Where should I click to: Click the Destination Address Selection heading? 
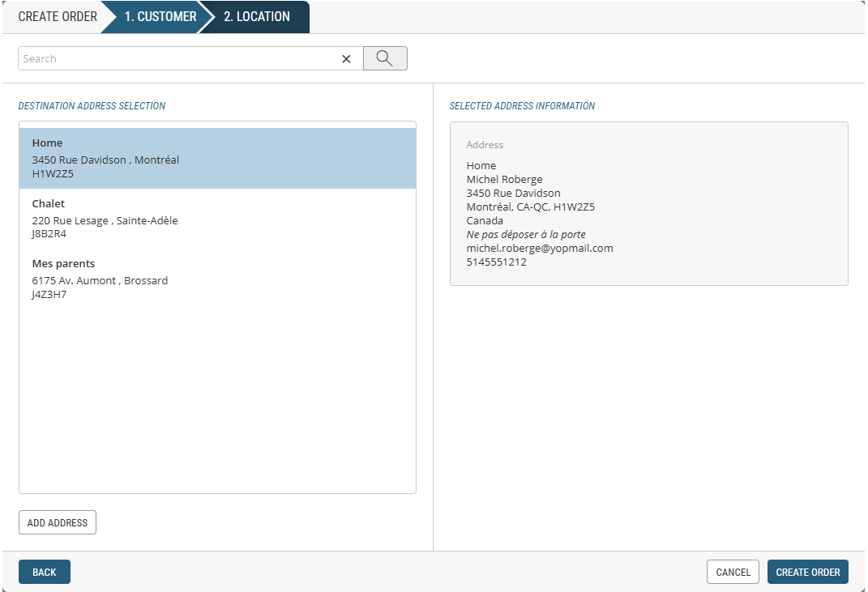pyautogui.click(x=92, y=106)
